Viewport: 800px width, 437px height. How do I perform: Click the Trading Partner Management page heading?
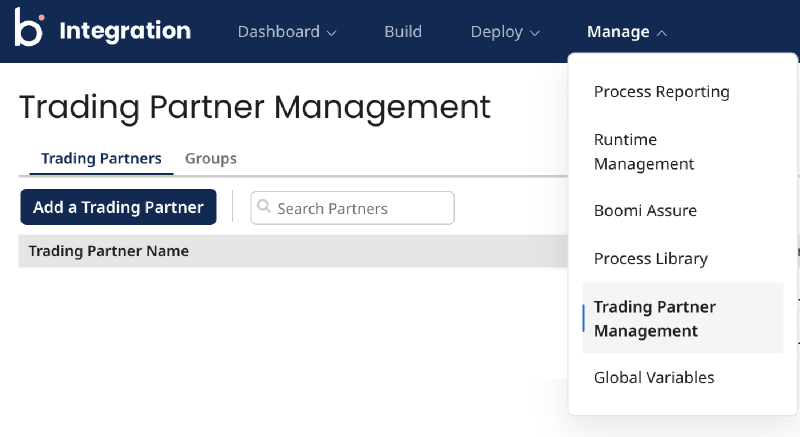tap(255, 107)
